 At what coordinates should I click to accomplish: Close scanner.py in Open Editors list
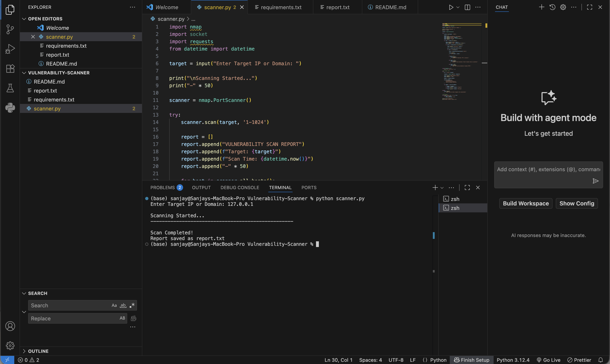click(33, 37)
